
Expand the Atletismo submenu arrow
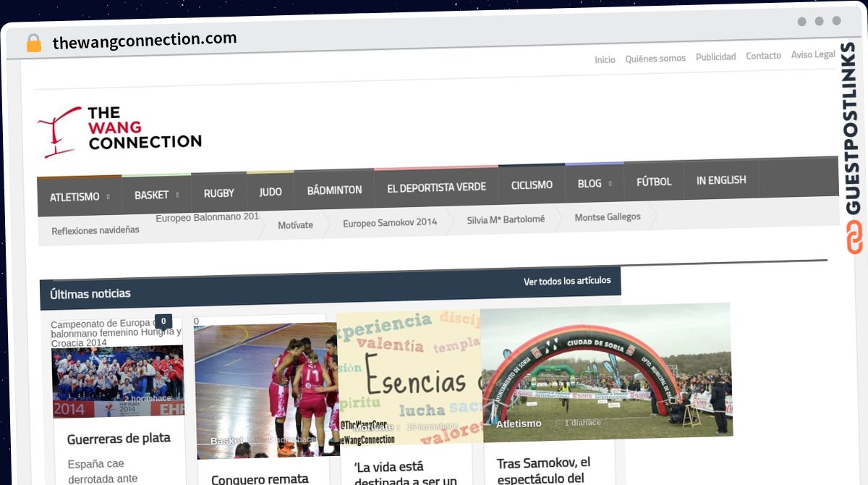coord(108,196)
